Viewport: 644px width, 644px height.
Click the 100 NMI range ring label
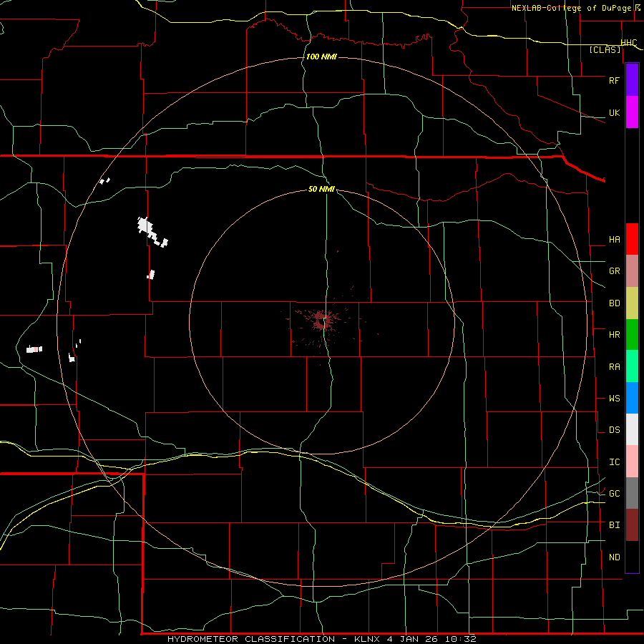coord(321,57)
